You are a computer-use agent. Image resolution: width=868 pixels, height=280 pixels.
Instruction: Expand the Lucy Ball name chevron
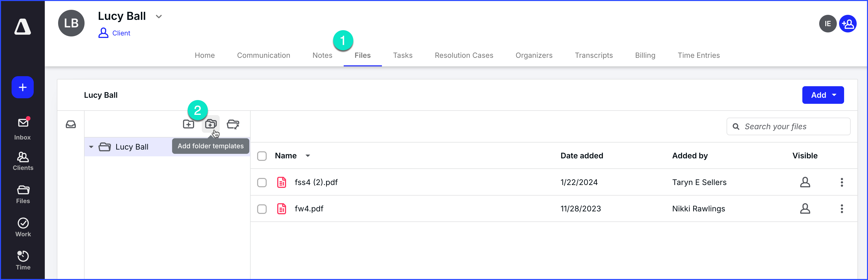pos(159,17)
